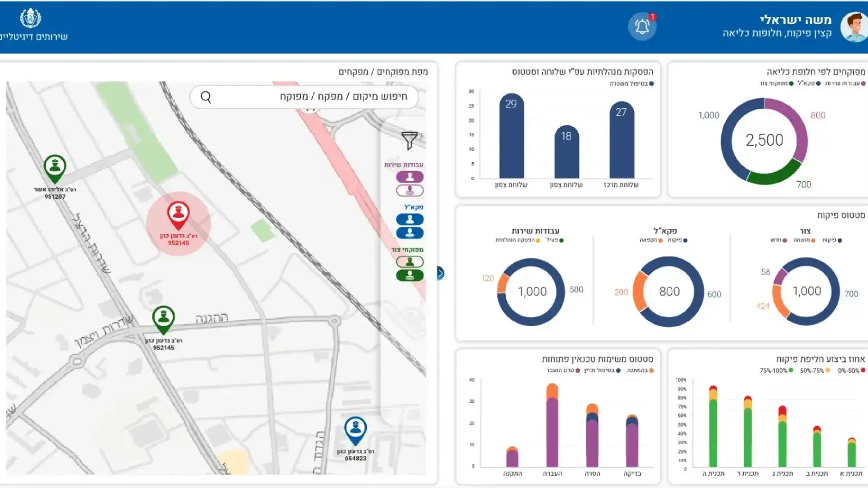
Task: Click the הסרה stacked bar
Action: (x=592, y=435)
